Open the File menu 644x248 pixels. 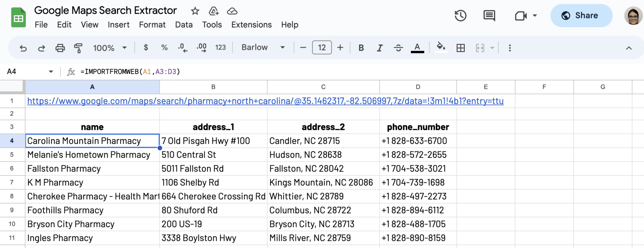pyautogui.click(x=41, y=24)
